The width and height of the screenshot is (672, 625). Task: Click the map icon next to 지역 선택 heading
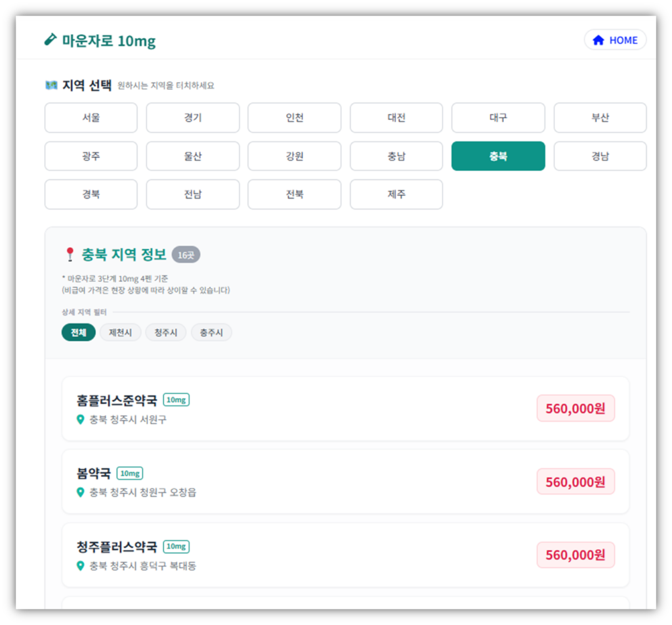point(51,85)
